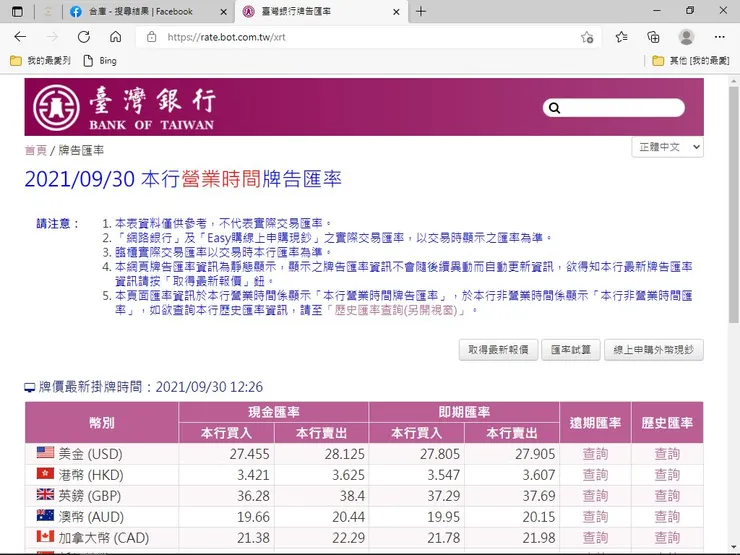Click 歷史匯率 查詢 link for CAD
The width and height of the screenshot is (740, 555).
(667, 538)
